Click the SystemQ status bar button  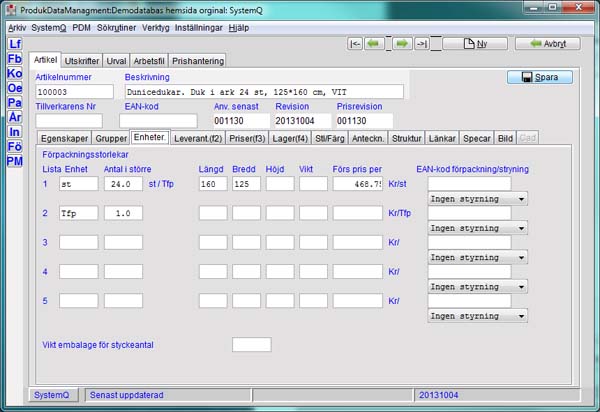(x=52, y=395)
